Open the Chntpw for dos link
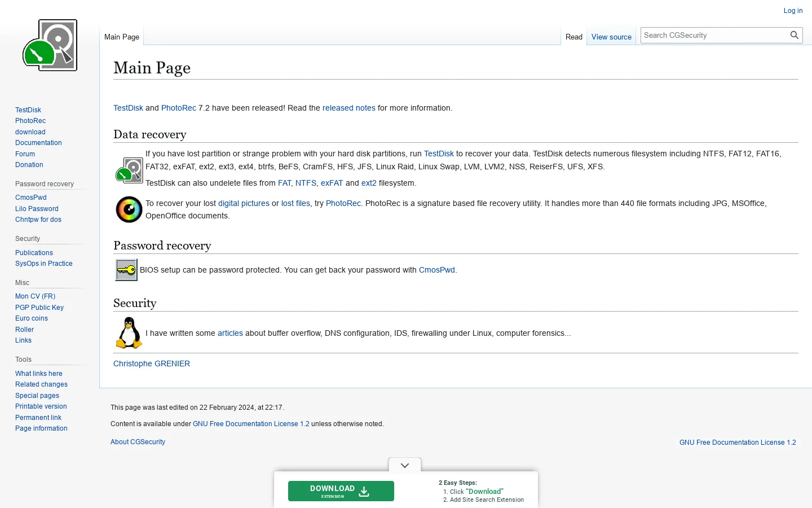Viewport: 812px width, 508px height. 38,220
